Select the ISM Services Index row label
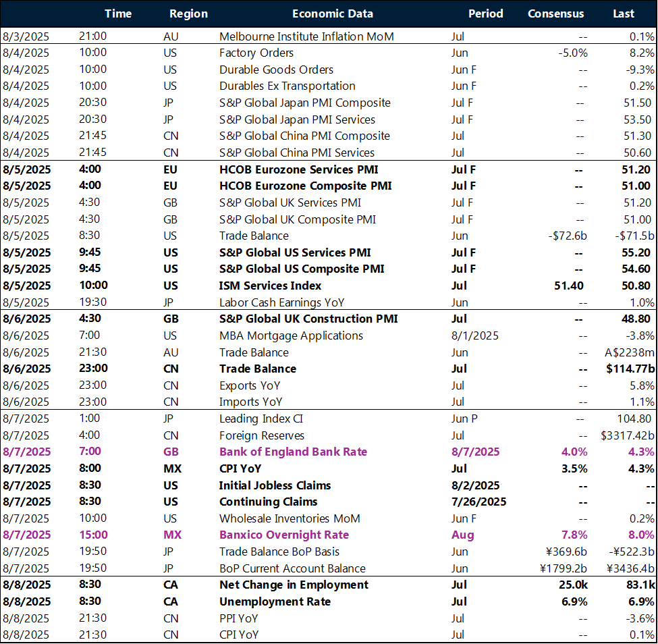Viewport: 658px width, 644px height. 270,286
